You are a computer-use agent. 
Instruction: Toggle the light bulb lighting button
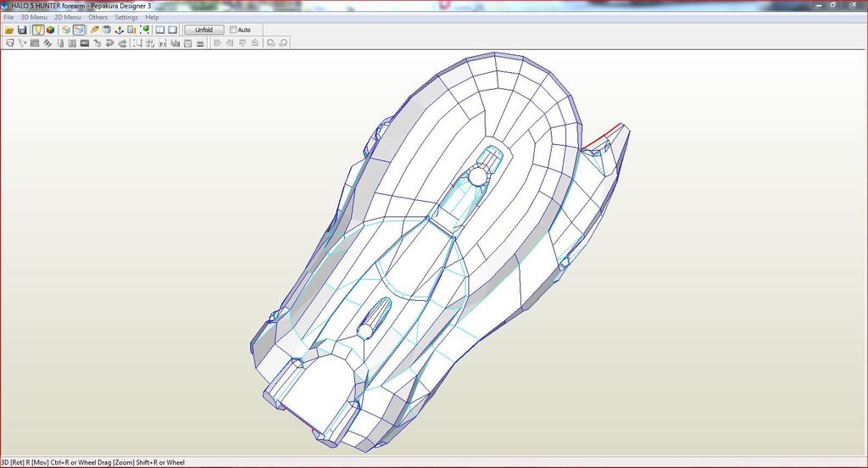click(x=38, y=30)
